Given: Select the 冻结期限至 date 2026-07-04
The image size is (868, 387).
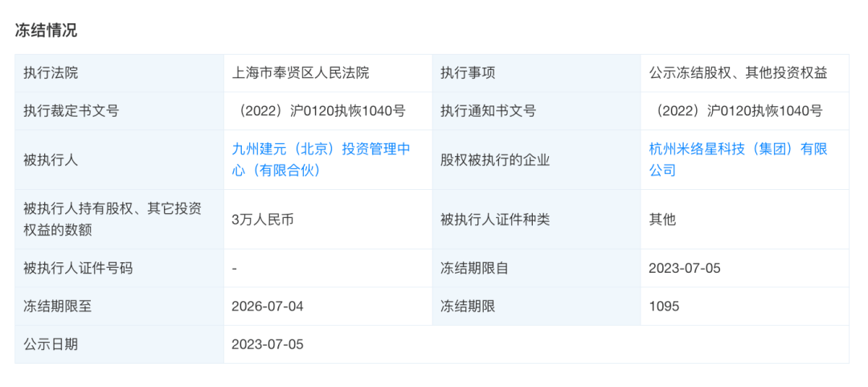Looking at the screenshot, I should click(268, 306).
